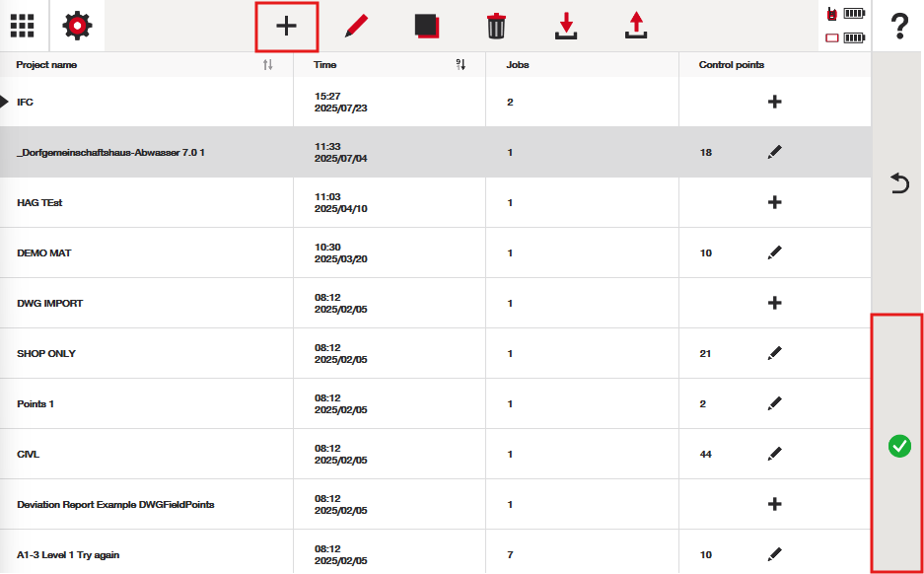This screenshot has width=924, height=574.
Task: Click the back undo arrow
Action: tap(898, 183)
